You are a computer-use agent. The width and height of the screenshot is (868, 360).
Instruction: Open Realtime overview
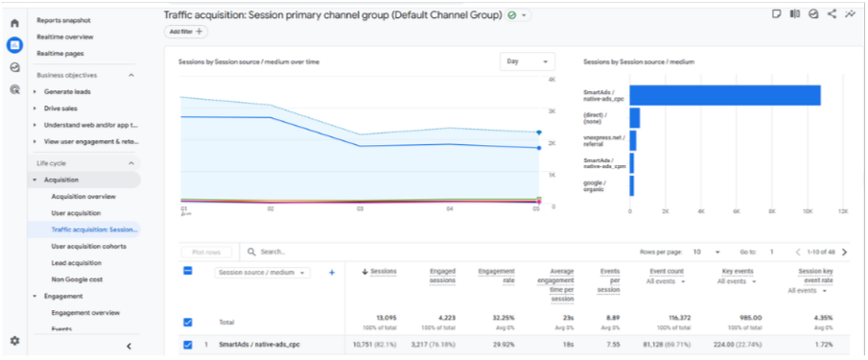pyautogui.click(x=65, y=37)
